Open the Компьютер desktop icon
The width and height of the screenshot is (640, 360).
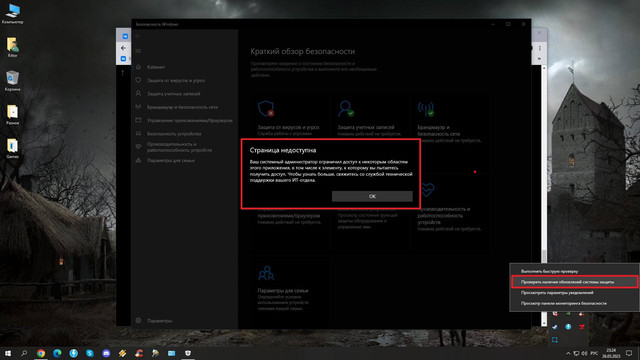coord(13,14)
